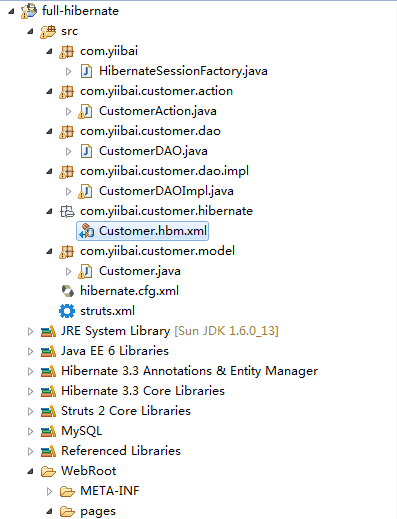Select the com.yiibai.customer.model package

tap(157, 251)
